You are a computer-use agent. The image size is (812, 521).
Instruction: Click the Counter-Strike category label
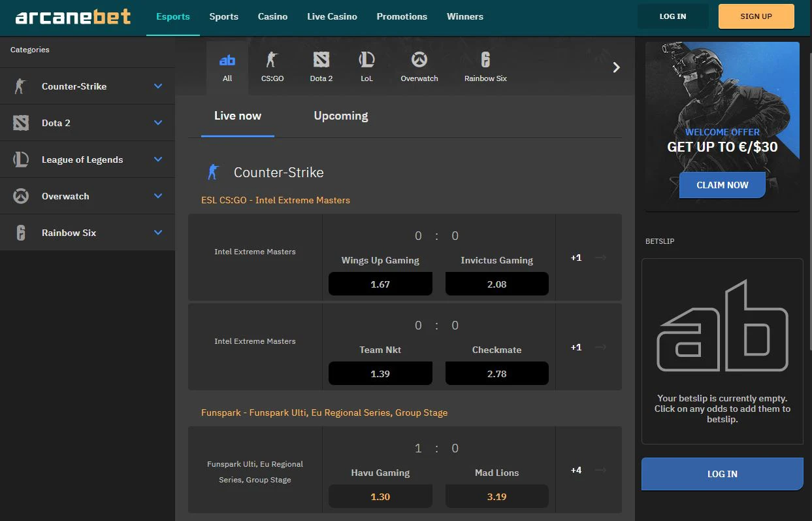(x=74, y=86)
